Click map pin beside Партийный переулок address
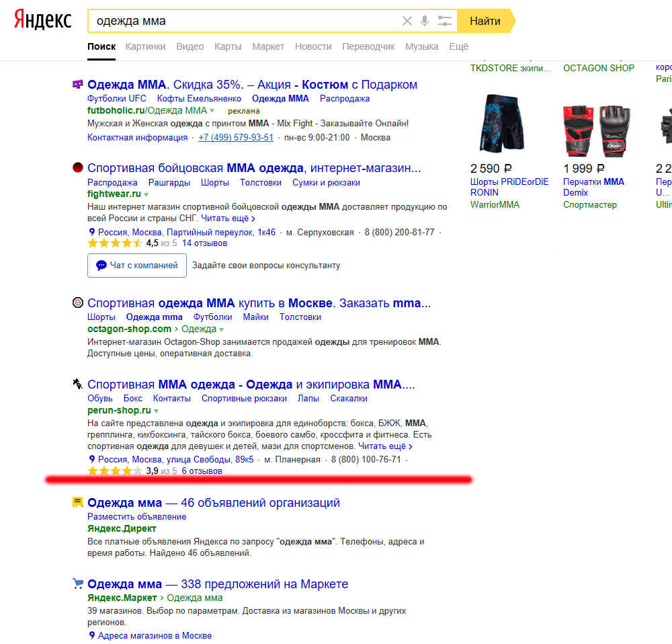 click(91, 232)
